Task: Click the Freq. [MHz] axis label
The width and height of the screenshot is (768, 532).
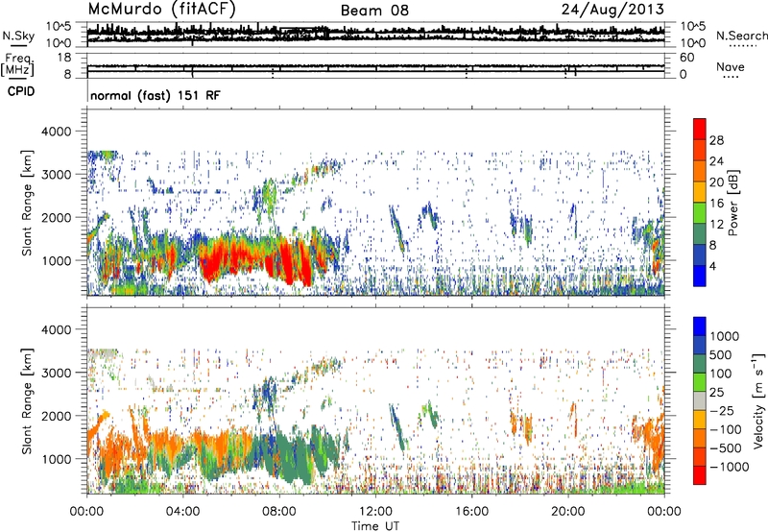Action: coord(17,64)
